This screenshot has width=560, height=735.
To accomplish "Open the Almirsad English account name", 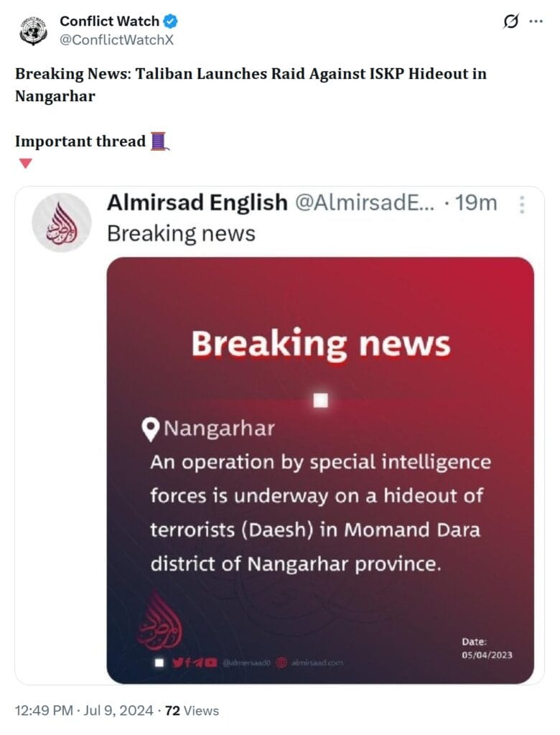I will [197, 203].
